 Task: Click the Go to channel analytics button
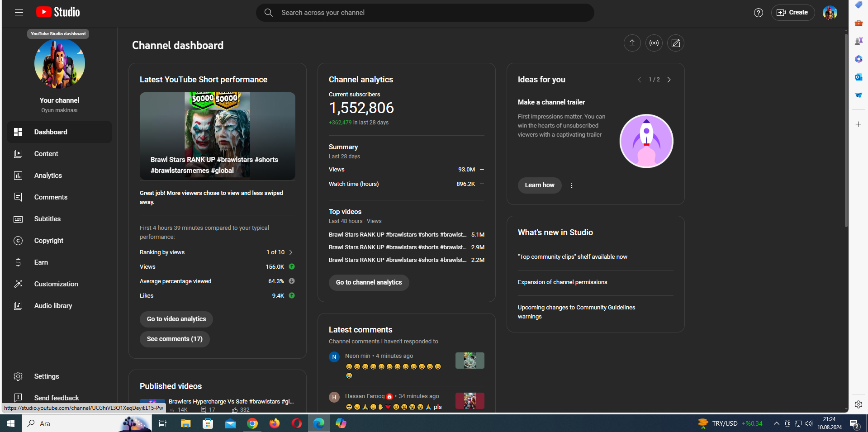[369, 282]
